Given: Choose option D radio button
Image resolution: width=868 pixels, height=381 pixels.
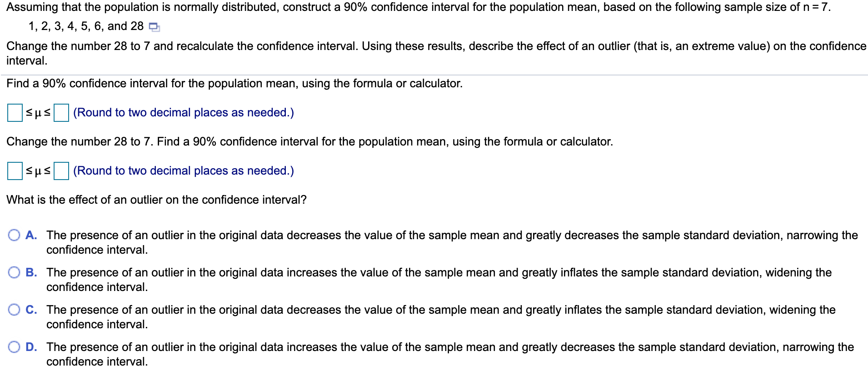Looking at the screenshot, I should [x=14, y=346].
